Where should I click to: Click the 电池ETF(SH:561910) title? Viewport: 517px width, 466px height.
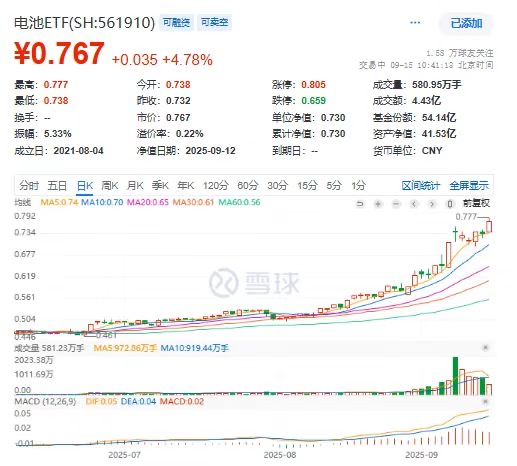[x=85, y=23]
